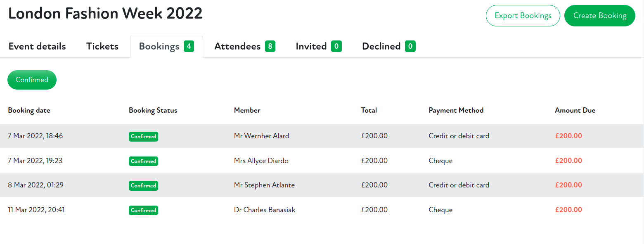Click the Confirmed badge on Wernher Alard's booking
This screenshot has width=644, height=244.
[143, 136]
